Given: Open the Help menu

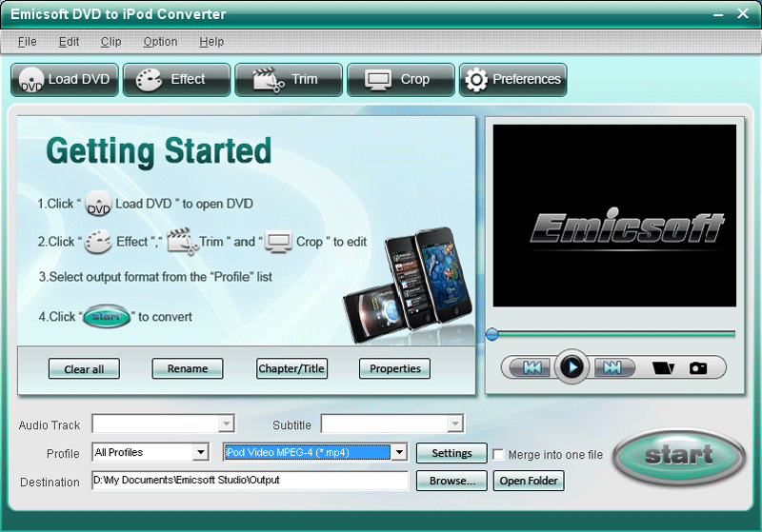Looking at the screenshot, I should pos(211,42).
